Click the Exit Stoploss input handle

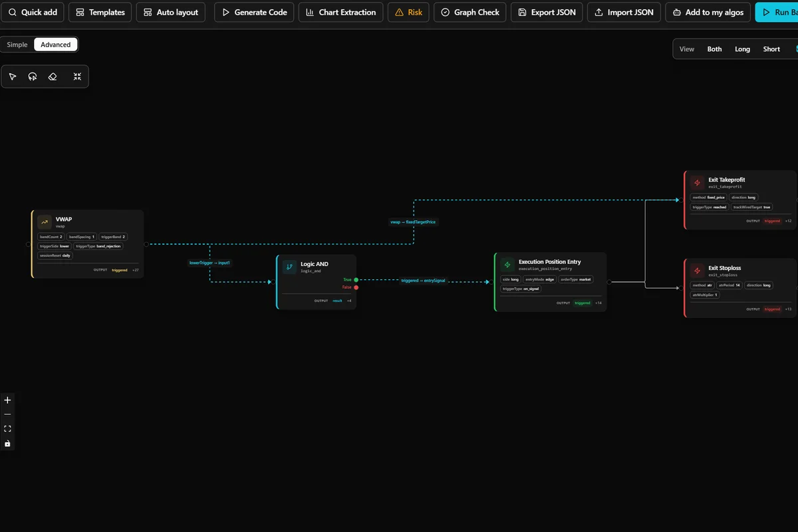tap(681, 288)
